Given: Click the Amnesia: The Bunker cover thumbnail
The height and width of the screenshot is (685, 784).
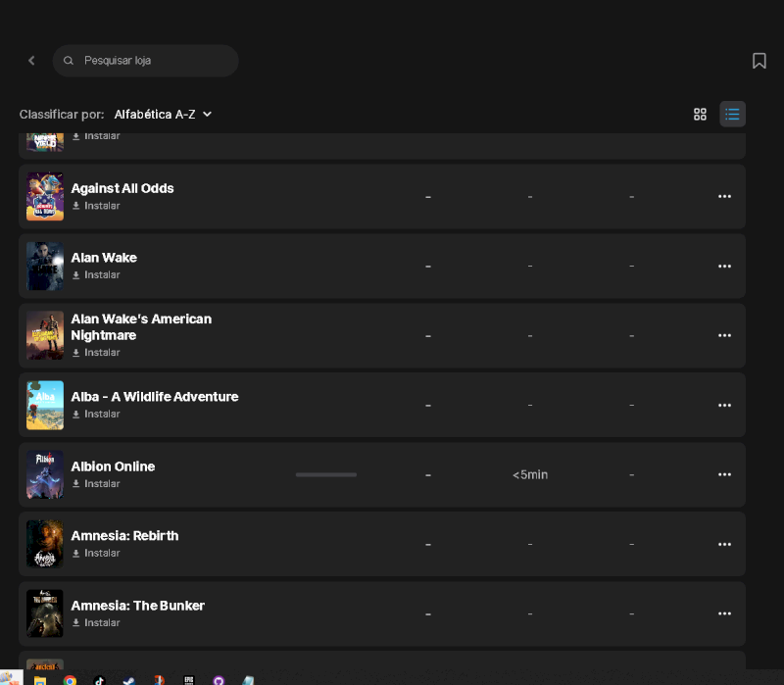Looking at the screenshot, I should tap(45, 613).
